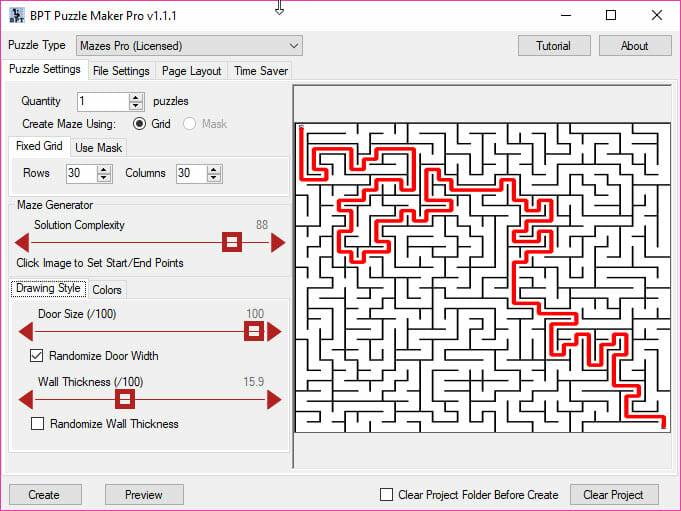Click Quantity spinner up arrow
Screen dimensions: 681x511
(136, 98)
